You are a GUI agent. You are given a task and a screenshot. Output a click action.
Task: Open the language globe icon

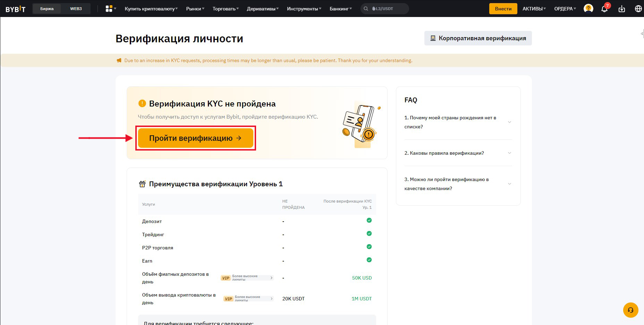[x=638, y=9]
